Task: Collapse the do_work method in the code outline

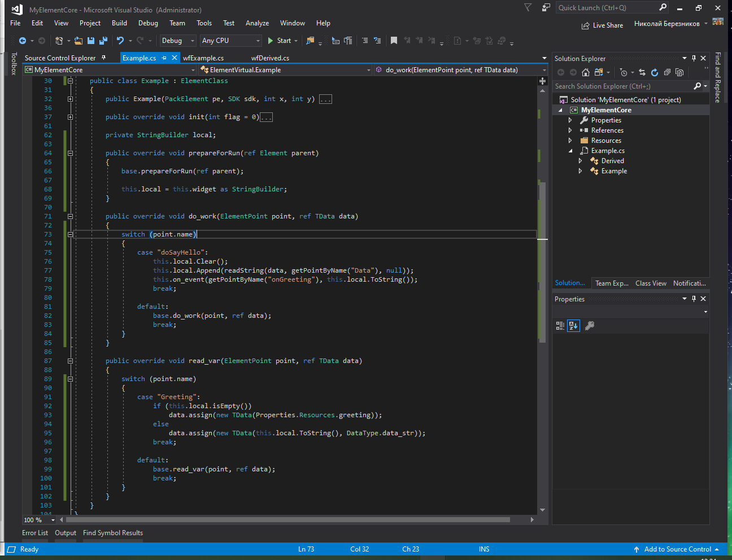Action: click(71, 216)
